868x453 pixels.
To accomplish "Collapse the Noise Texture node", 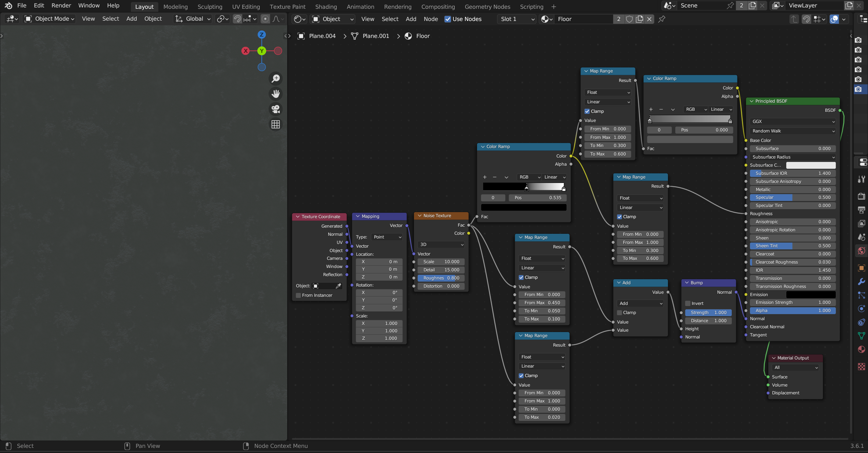I will coord(419,216).
